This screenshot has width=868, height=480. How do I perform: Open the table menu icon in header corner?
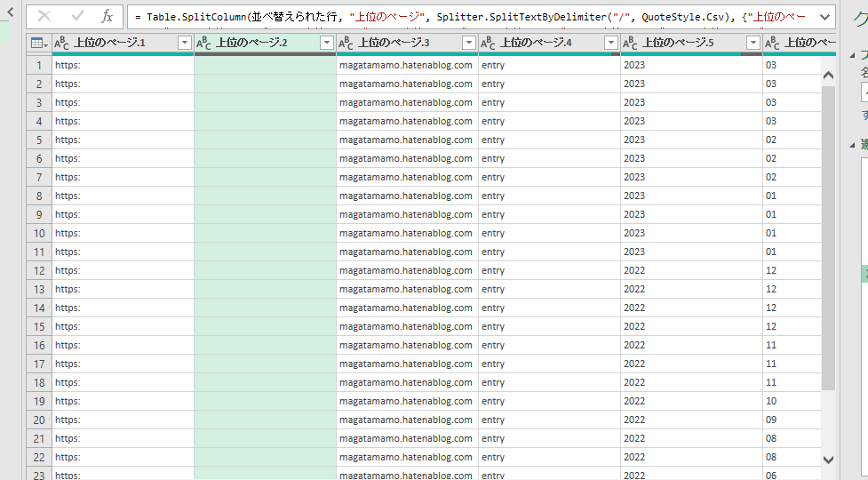(x=39, y=43)
